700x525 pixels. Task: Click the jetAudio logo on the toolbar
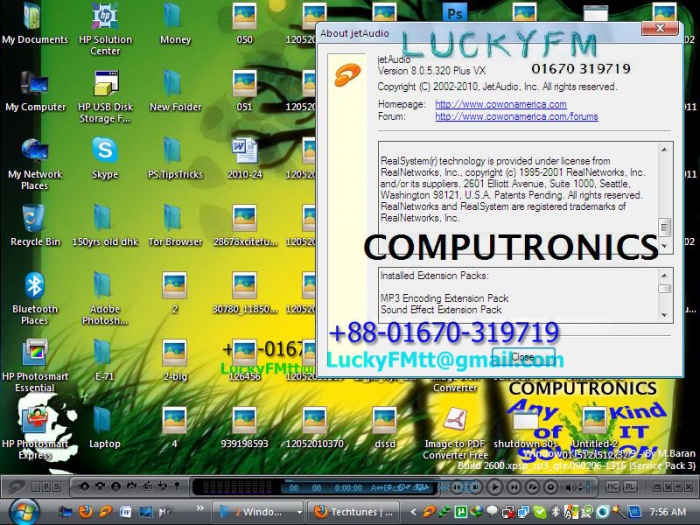16,487
